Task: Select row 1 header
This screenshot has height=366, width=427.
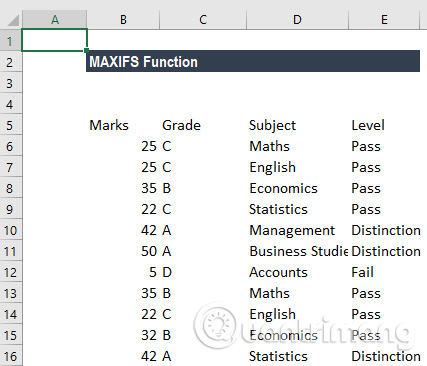Action: tap(11, 41)
